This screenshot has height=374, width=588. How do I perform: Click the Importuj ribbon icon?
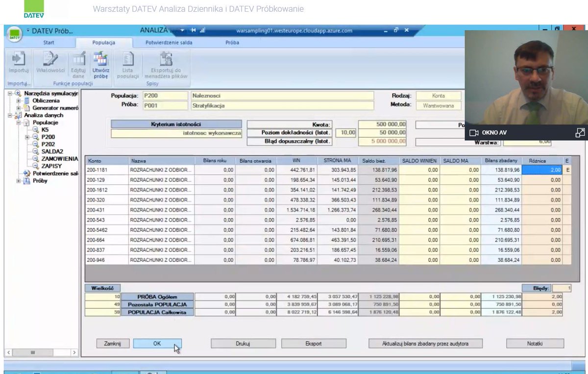[x=19, y=59]
